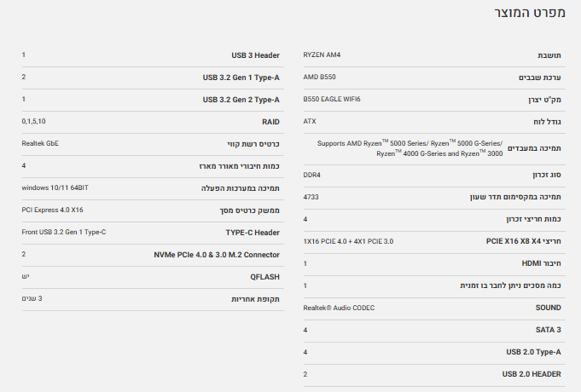Click the B550 EAGLE WIFI6 model number
581x392 pixels.
point(331,100)
